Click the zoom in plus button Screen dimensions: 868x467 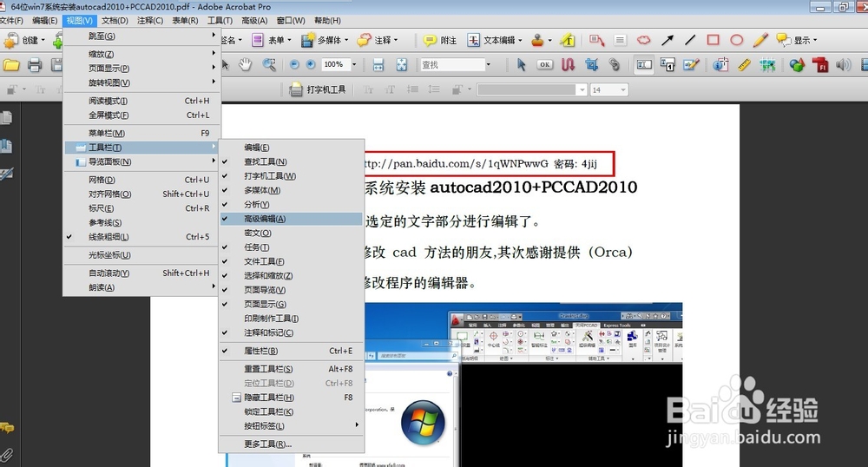(311, 65)
